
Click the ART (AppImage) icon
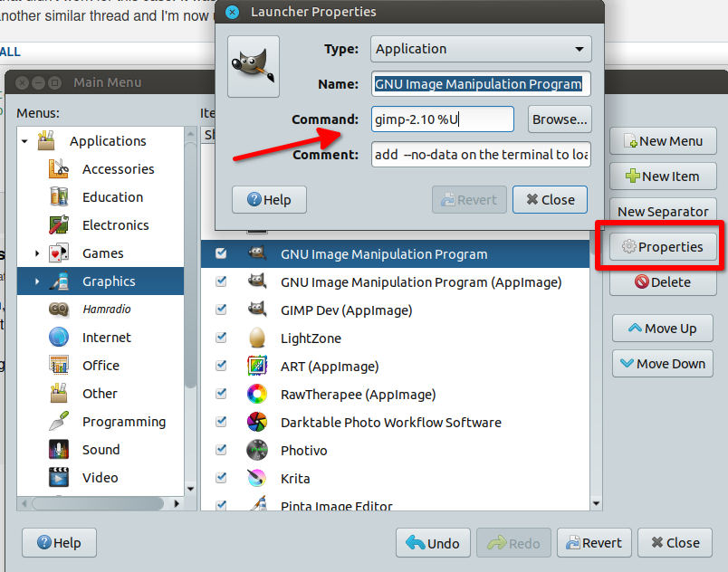coord(257,366)
